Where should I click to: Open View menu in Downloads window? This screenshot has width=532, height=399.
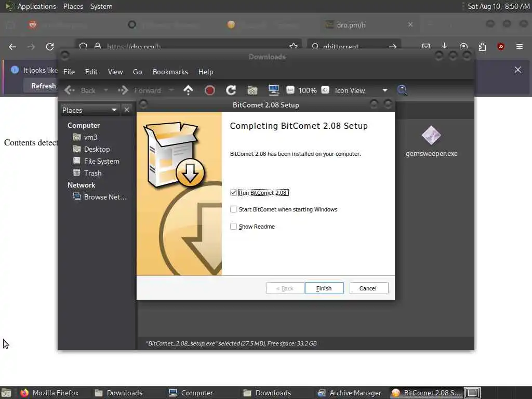(115, 72)
